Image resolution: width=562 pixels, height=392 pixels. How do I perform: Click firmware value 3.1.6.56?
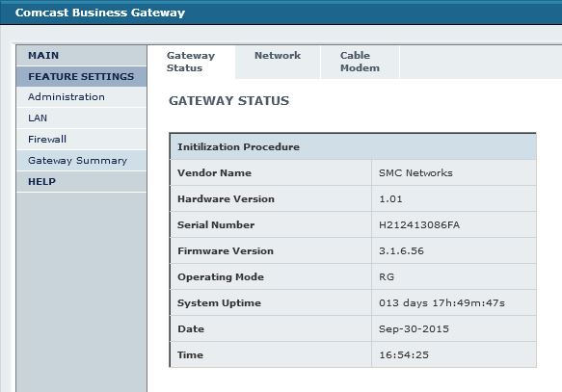(x=401, y=251)
